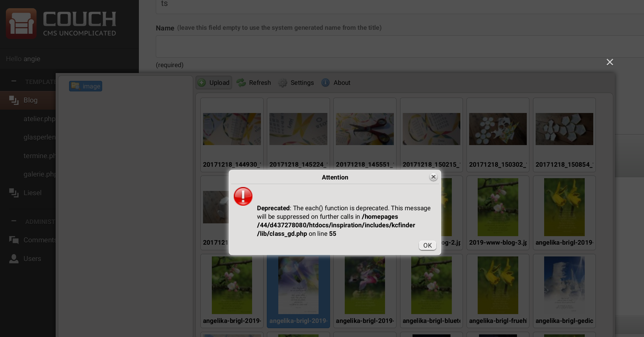This screenshot has width=644, height=337.
Task: Select thumbnail 20171218_145224
Action: 298,135
